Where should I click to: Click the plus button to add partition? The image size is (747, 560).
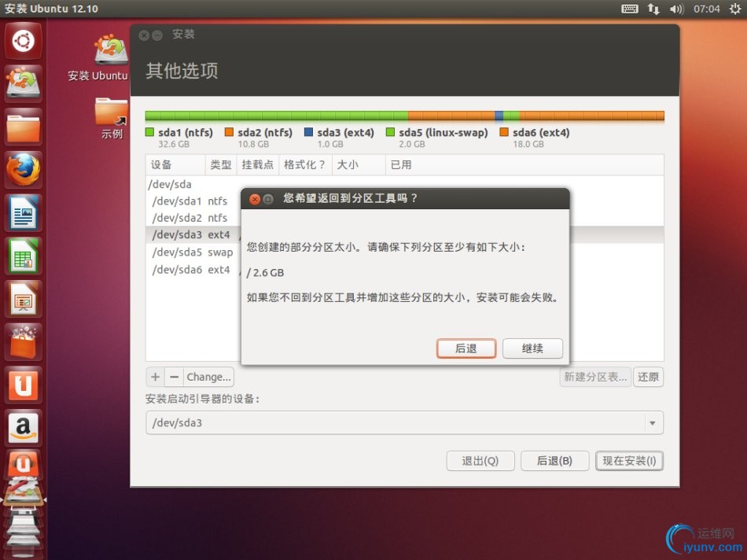[x=156, y=377]
